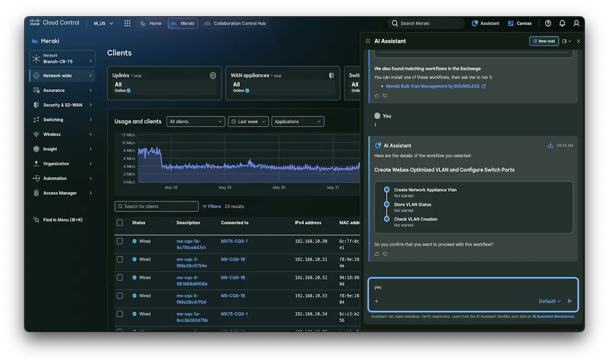The height and width of the screenshot is (364, 609).
Task: Click the Access Manager fingerprint icon
Action: [x=36, y=193]
